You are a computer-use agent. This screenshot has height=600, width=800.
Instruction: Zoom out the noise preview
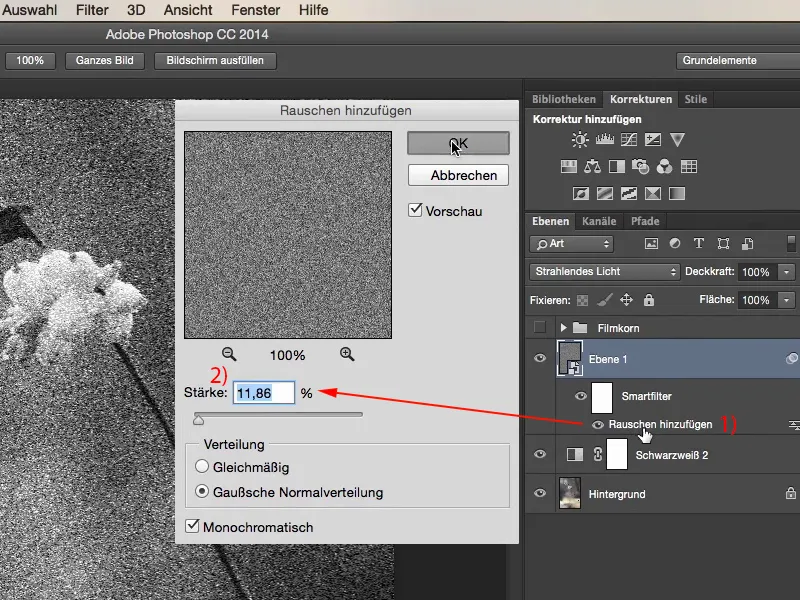click(229, 354)
